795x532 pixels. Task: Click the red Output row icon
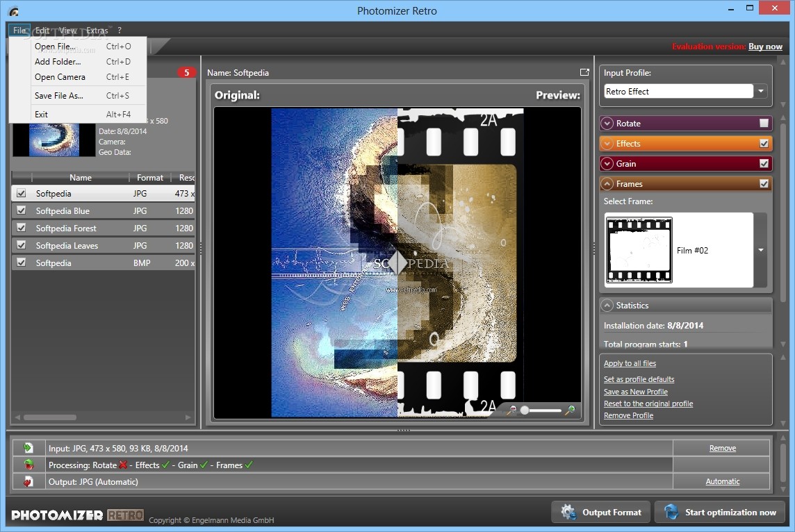(28, 481)
